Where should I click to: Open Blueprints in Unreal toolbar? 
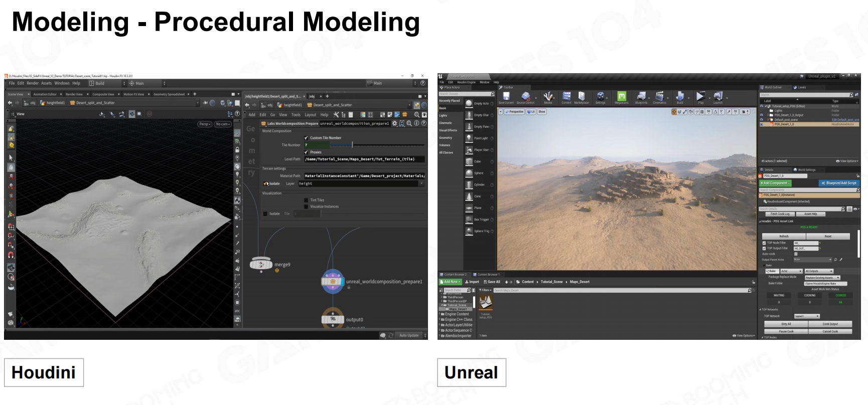pyautogui.click(x=641, y=97)
